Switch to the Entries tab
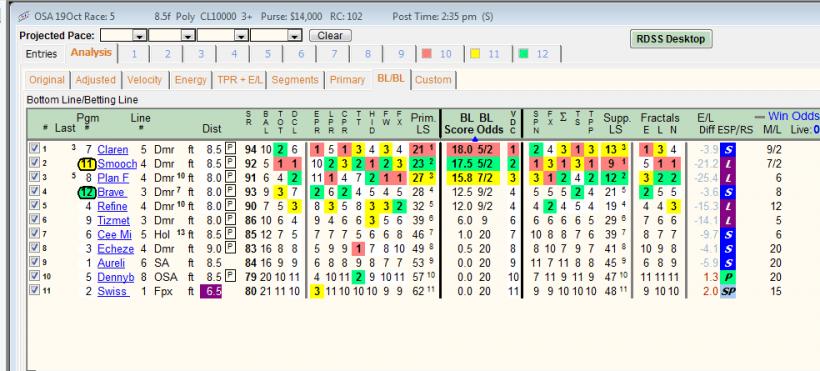The image size is (820, 371). [x=41, y=54]
